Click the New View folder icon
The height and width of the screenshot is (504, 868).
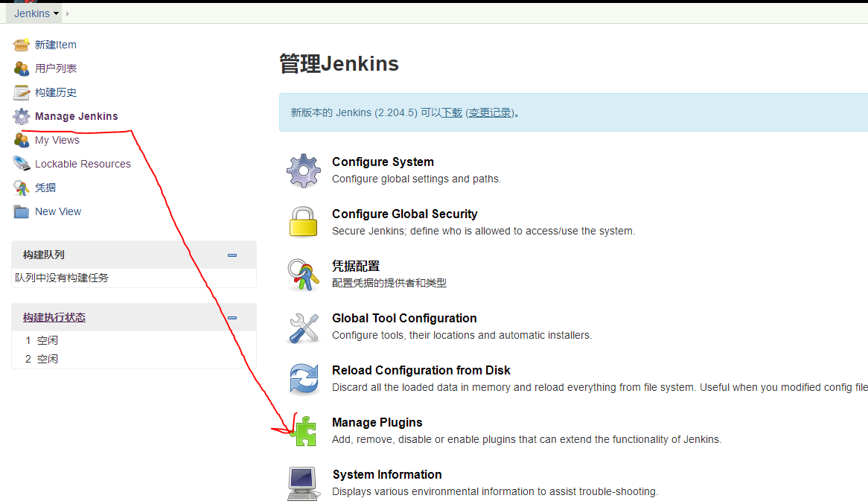pyautogui.click(x=21, y=211)
